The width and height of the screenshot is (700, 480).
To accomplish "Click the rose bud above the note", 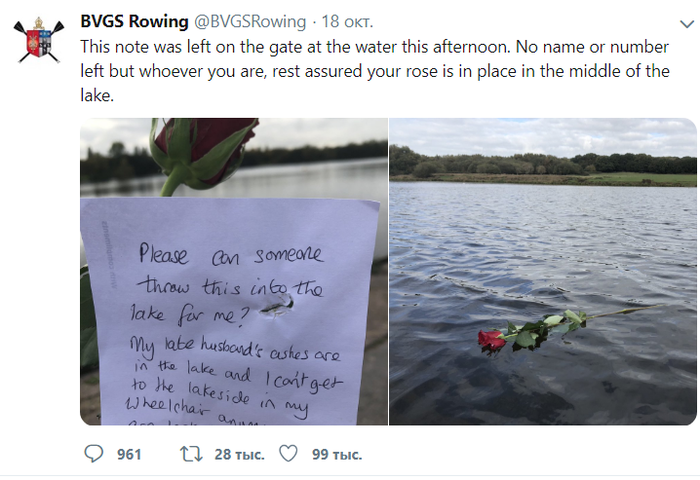I will pos(205,148).
